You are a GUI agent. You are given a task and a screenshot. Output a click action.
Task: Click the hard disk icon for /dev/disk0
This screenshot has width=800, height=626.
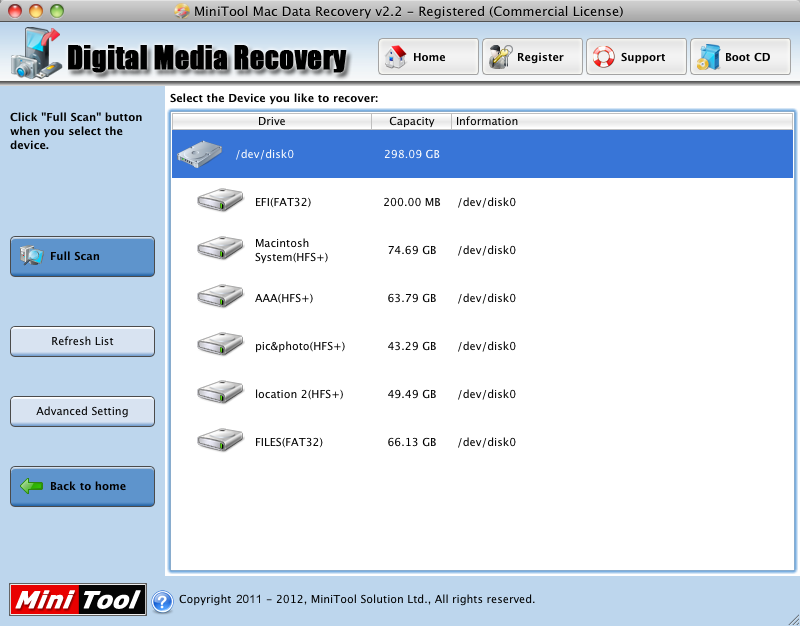199,154
